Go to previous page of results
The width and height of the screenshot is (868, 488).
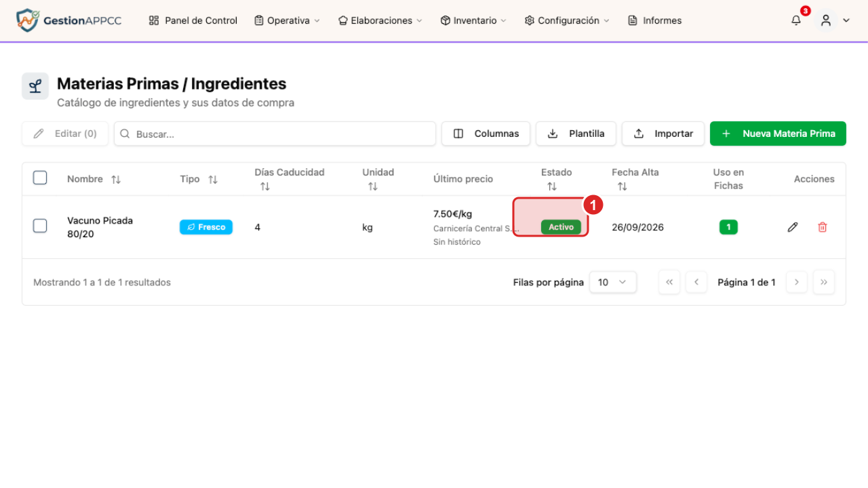tap(696, 282)
